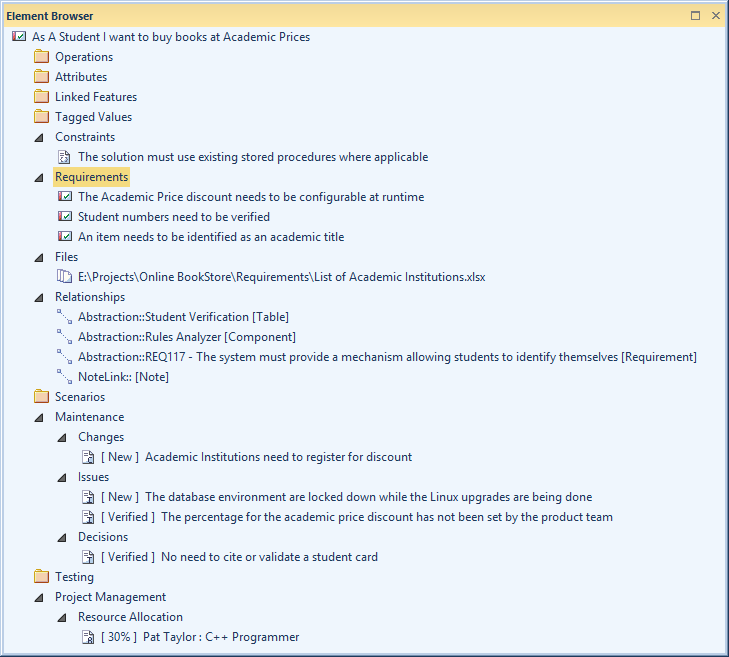Select 'An item needs to be identified' requirement
The height and width of the screenshot is (657, 729).
pyautogui.click(x=210, y=237)
